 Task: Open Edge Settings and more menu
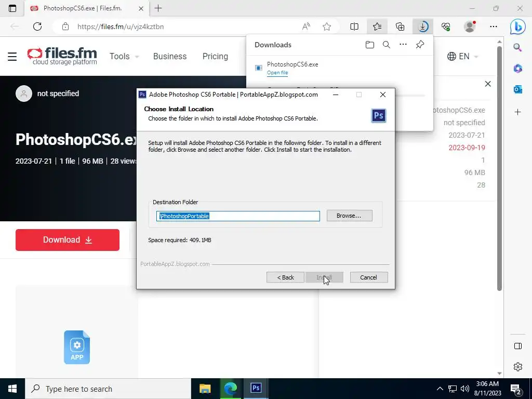point(494,26)
